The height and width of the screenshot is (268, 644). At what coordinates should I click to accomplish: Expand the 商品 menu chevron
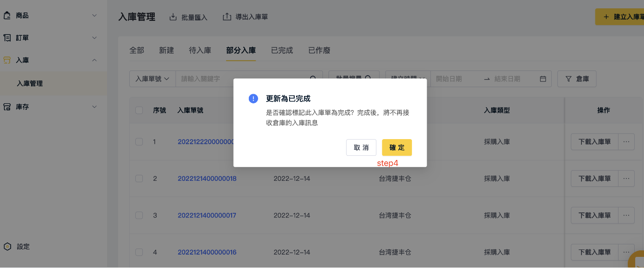[95, 15]
